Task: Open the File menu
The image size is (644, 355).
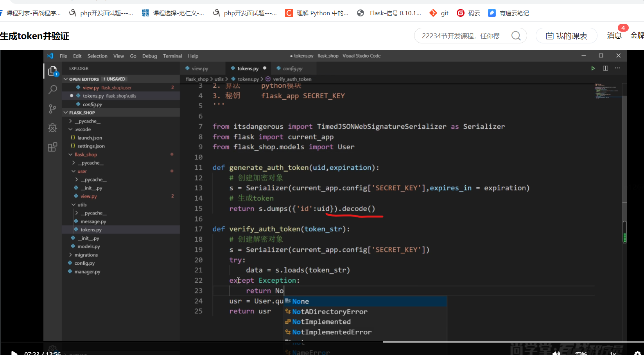Action: tap(63, 56)
